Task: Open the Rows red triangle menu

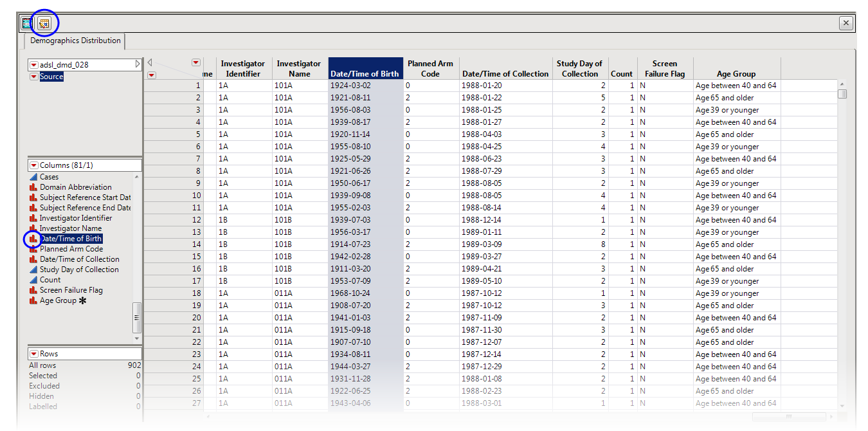Action: (33, 354)
